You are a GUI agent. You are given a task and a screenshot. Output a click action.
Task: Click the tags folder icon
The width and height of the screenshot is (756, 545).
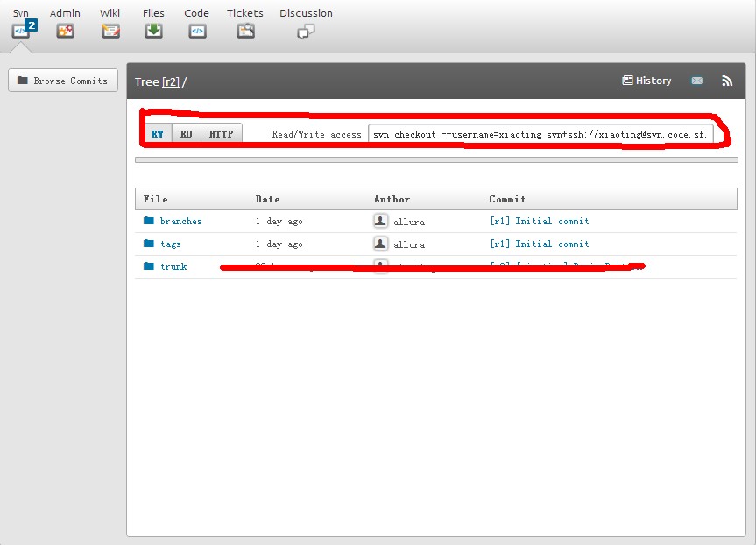pyautogui.click(x=149, y=243)
